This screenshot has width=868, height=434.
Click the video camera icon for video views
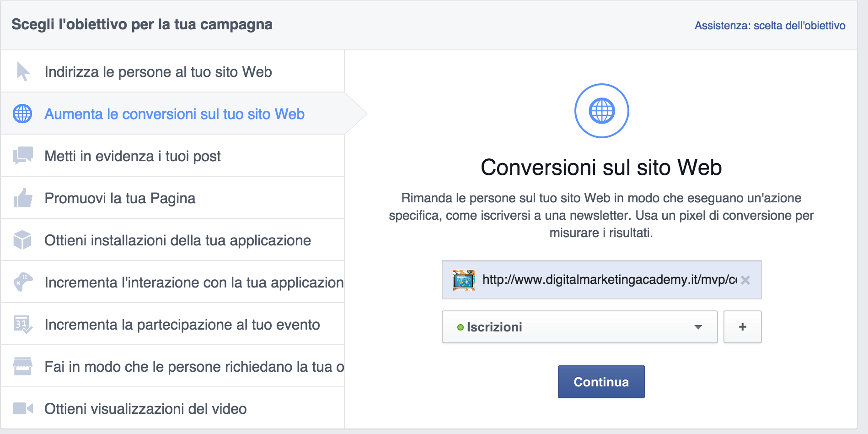click(22, 408)
